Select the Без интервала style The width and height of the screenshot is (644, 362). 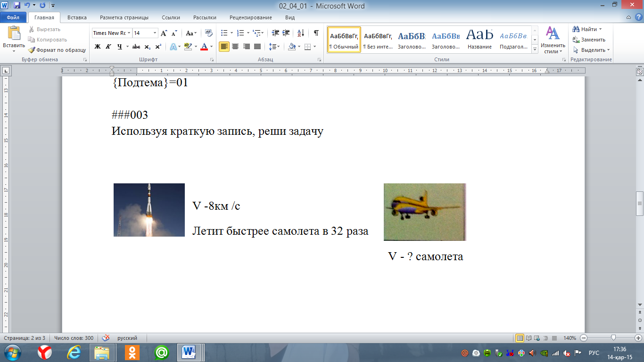(378, 40)
